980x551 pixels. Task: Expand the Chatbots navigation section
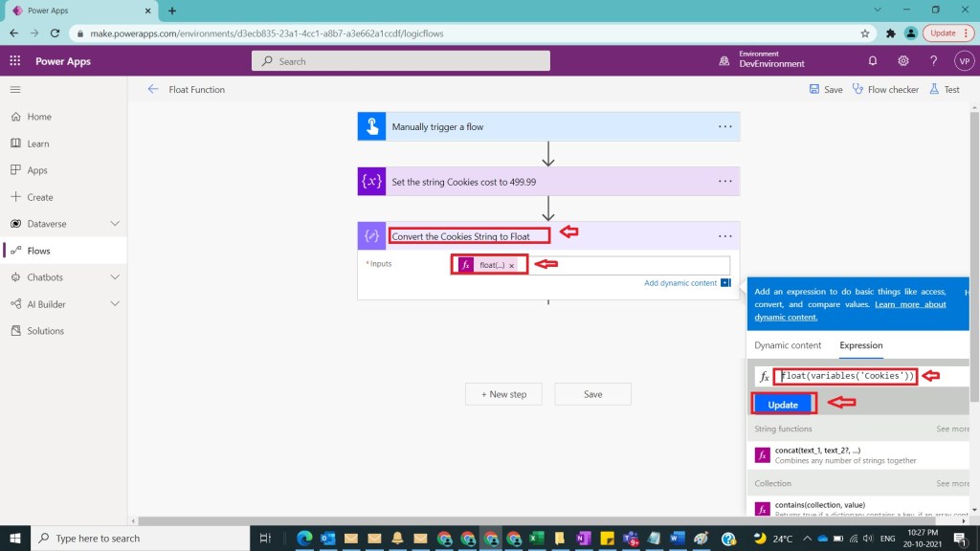(x=115, y=277)
